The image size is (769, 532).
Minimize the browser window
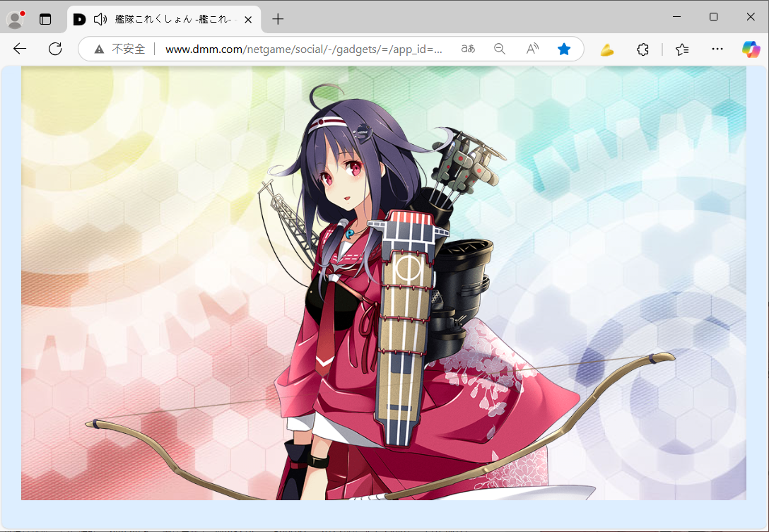tap(677, 17)
